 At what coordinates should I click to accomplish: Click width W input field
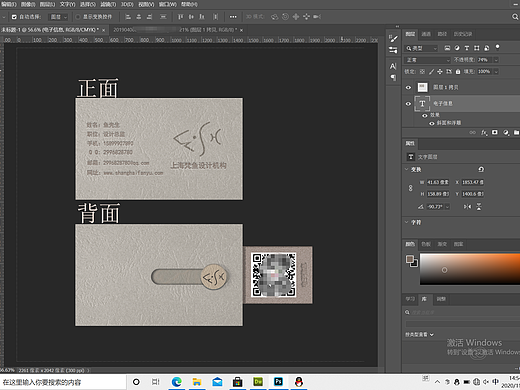pyautogui.click(x=438, y=182)
